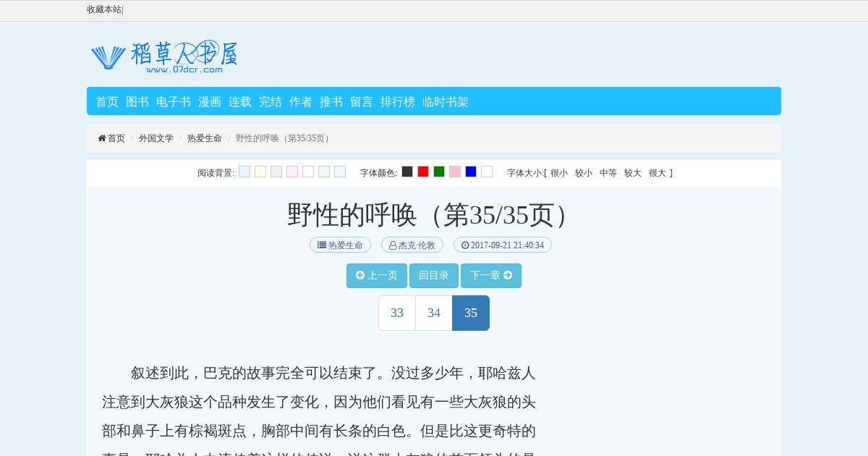Go to 外国文学 breadcrumb link
The image size is (868, 456).
156,138
